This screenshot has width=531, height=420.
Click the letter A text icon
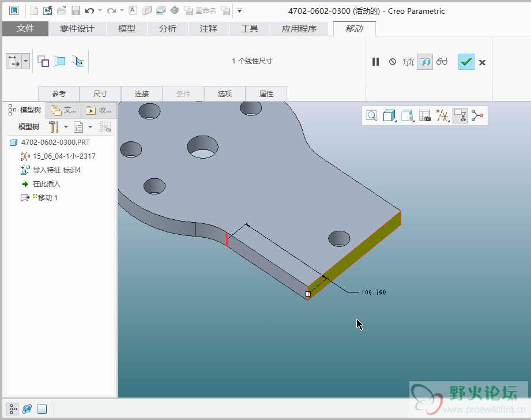click(x=133, y=10)
